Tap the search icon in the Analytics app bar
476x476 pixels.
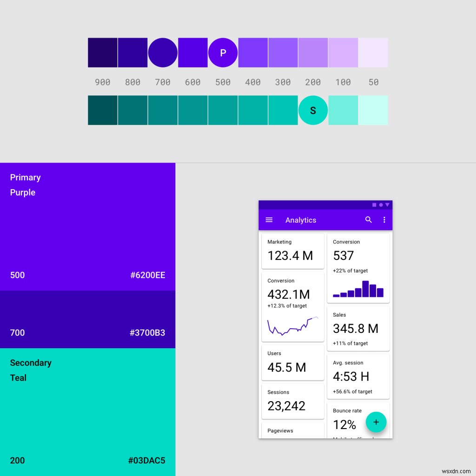(x=369, y=220)
